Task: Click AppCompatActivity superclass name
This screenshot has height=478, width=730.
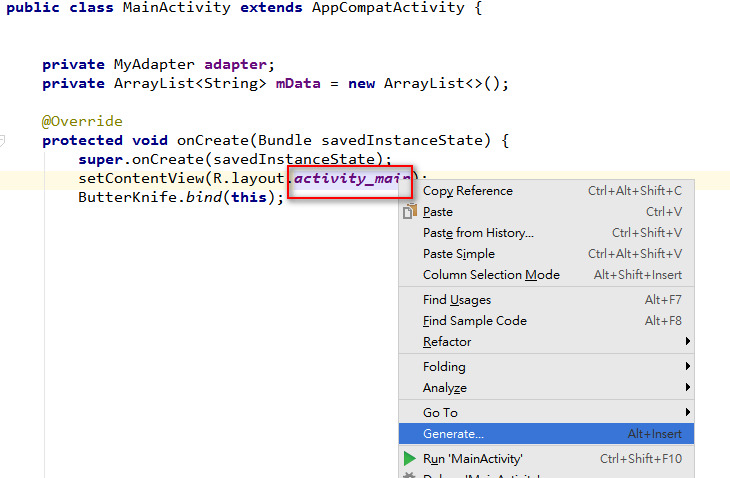Action: pyautogui.click(x=388, y=7)
